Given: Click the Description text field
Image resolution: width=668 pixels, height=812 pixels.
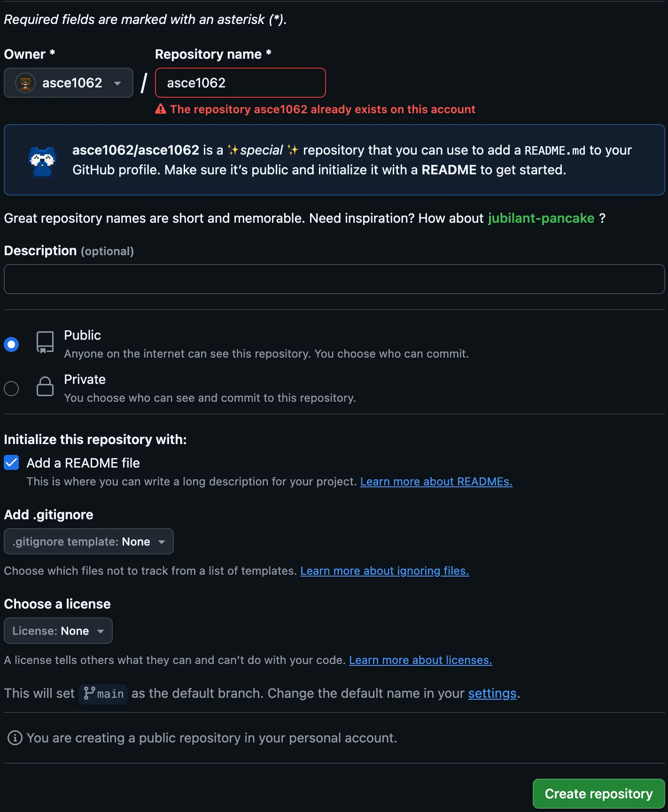Looking at the screenshot, I should coord(334,279).
